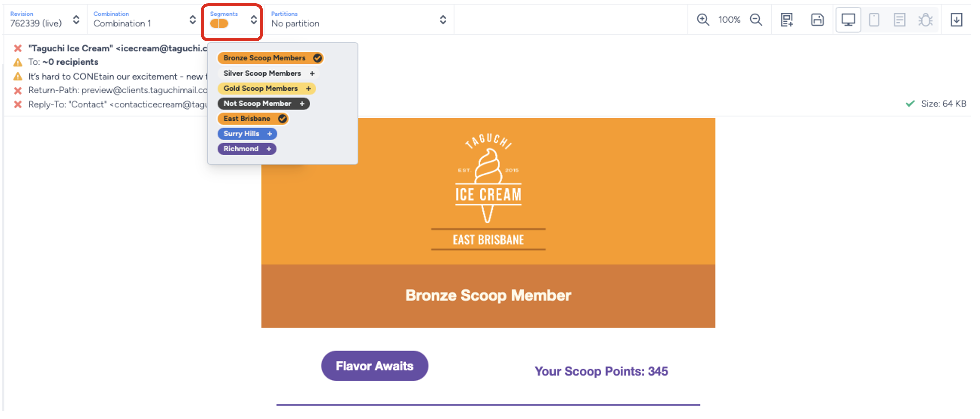The image size is (980, 419).
Task: Switch to mobile device preview
Action: (874, 20)
